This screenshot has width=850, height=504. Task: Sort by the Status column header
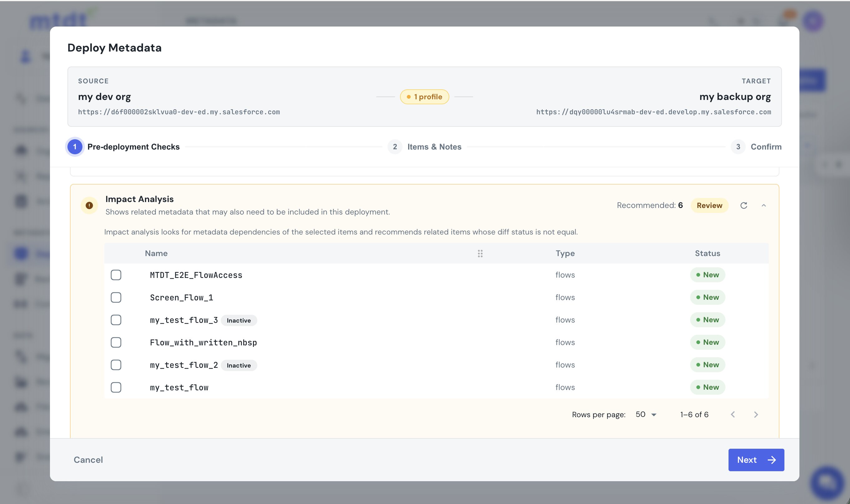pos(707,253)
